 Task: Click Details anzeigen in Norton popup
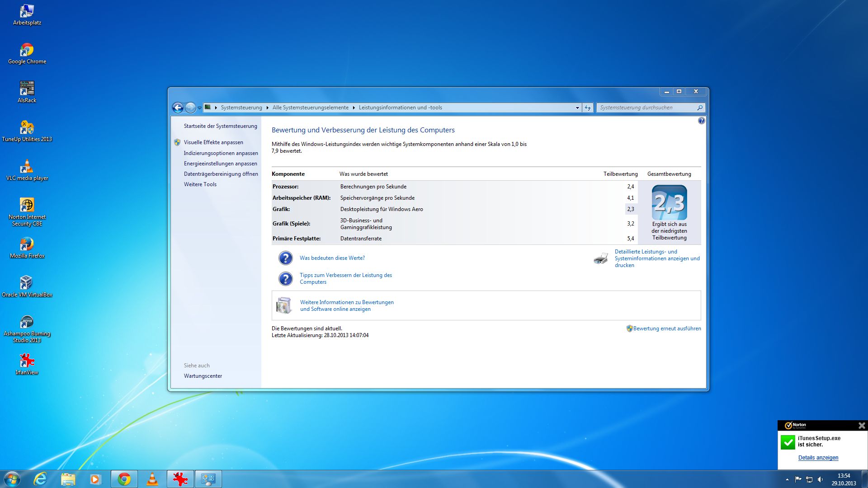pos(818,458)
